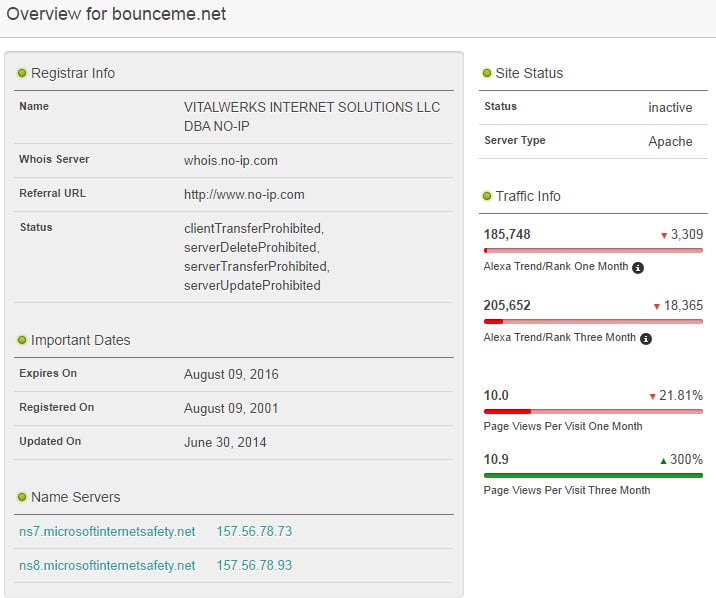Click the red down arrow beside 3,309

[663, 236]
